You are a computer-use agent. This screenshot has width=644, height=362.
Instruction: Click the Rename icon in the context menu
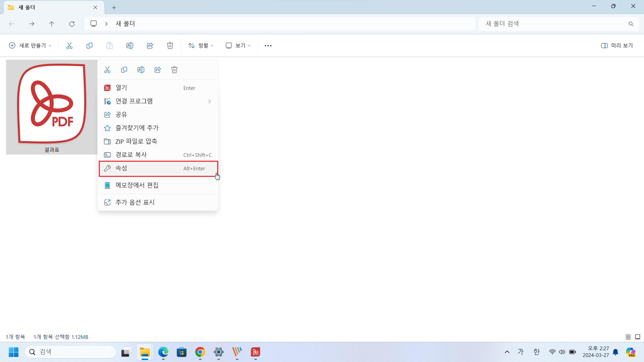(141, 70)
